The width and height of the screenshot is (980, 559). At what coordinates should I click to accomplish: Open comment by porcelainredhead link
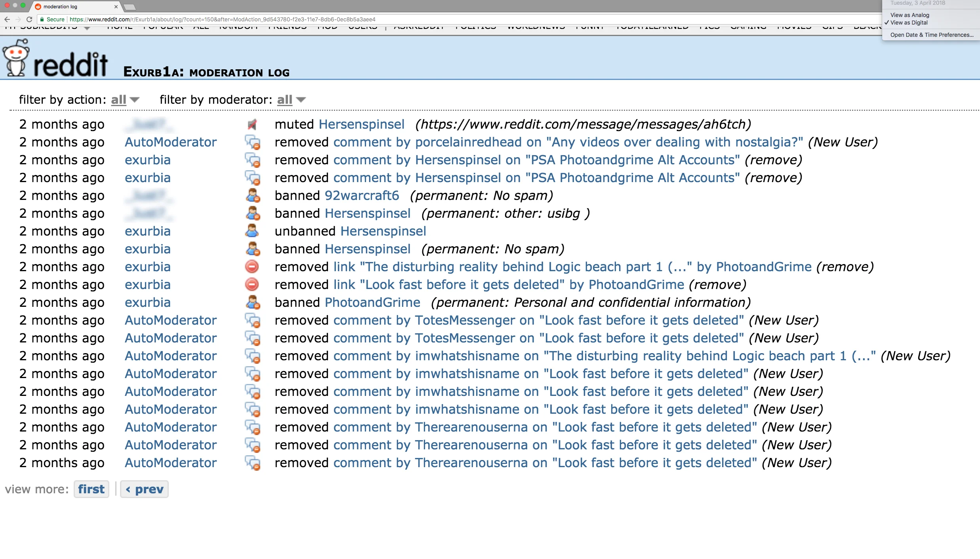(x=568, y=142)
